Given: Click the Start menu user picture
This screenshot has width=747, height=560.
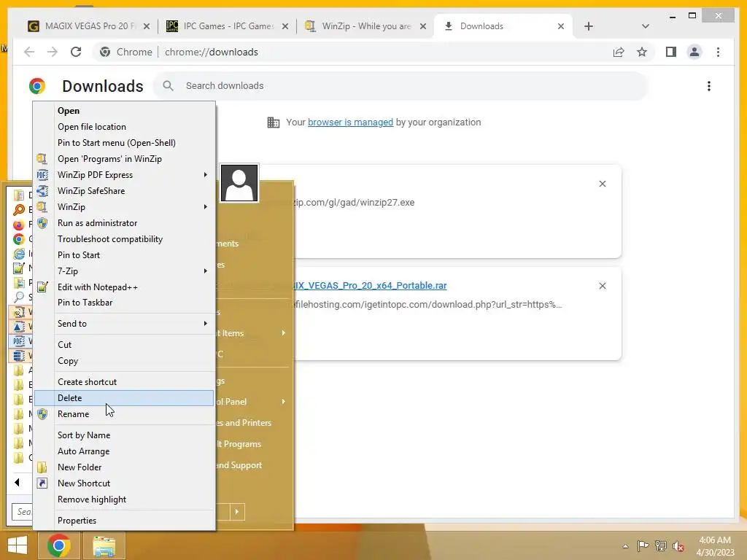Looking at the screenshot, I should coord(239,183).
